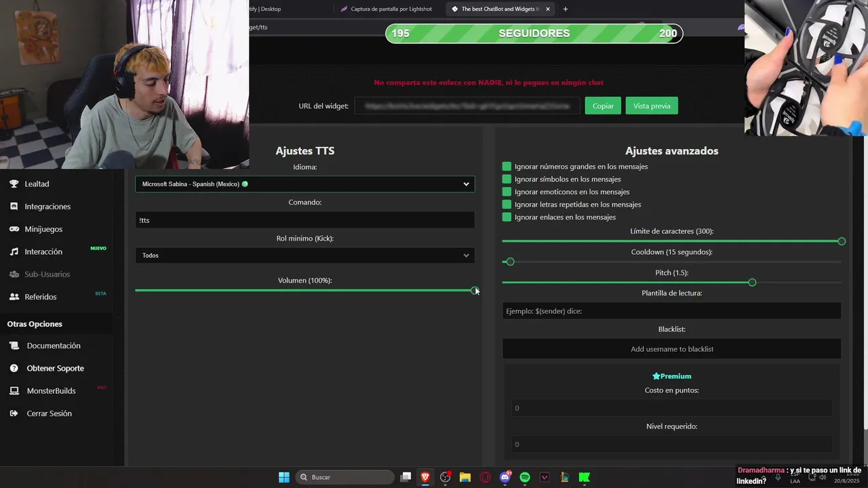Viewport: 868px width, 488px height.
Task: Click the Obtener Soporte help icon
Action: coord(14,368)
